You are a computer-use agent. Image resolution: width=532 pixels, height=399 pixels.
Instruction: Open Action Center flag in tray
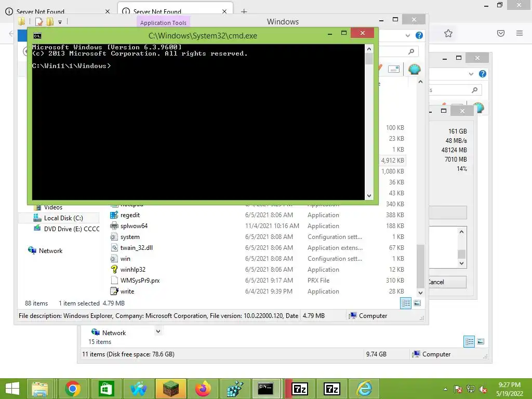458,389
